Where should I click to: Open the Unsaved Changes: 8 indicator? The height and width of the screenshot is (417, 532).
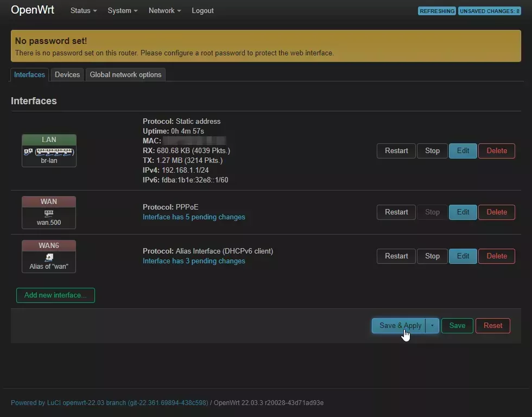[490, 11]
